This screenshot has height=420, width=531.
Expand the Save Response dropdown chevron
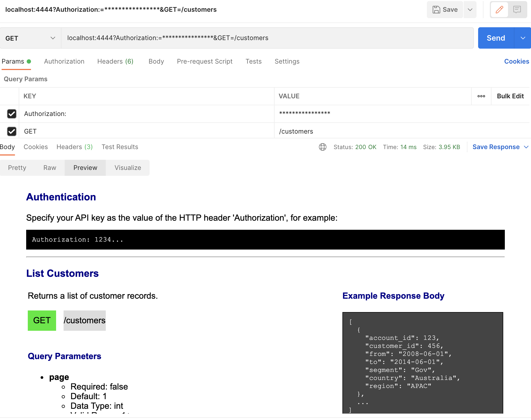click(x=526, y=147)
